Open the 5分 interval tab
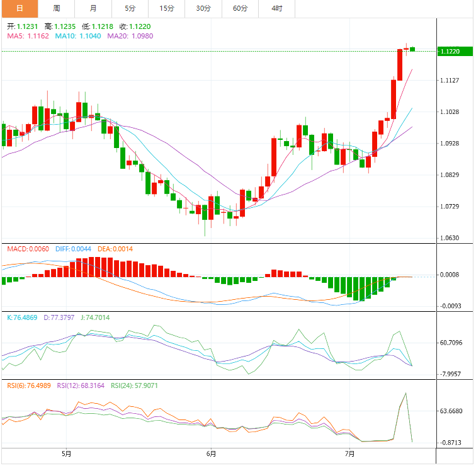The image size is (476, 468). (130, 8)
